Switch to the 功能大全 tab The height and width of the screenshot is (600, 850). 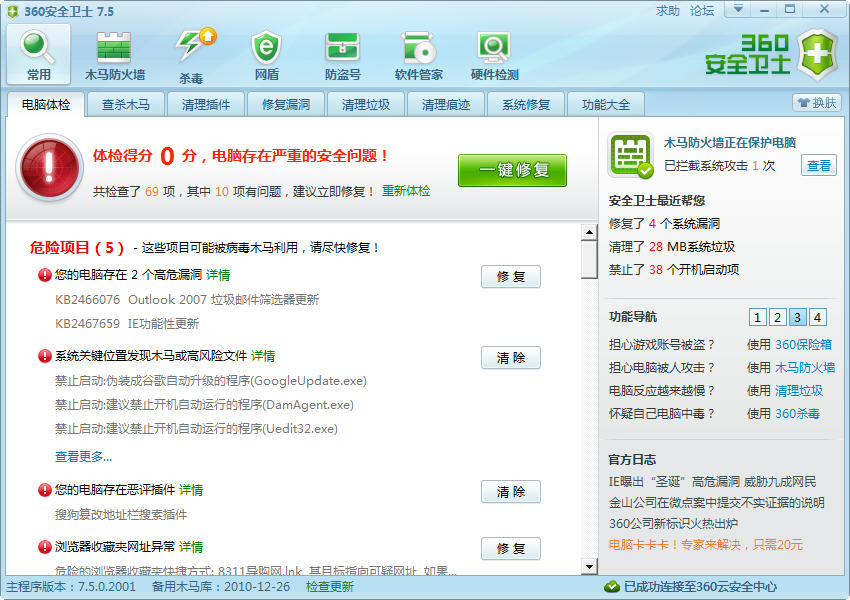[606, 104]
